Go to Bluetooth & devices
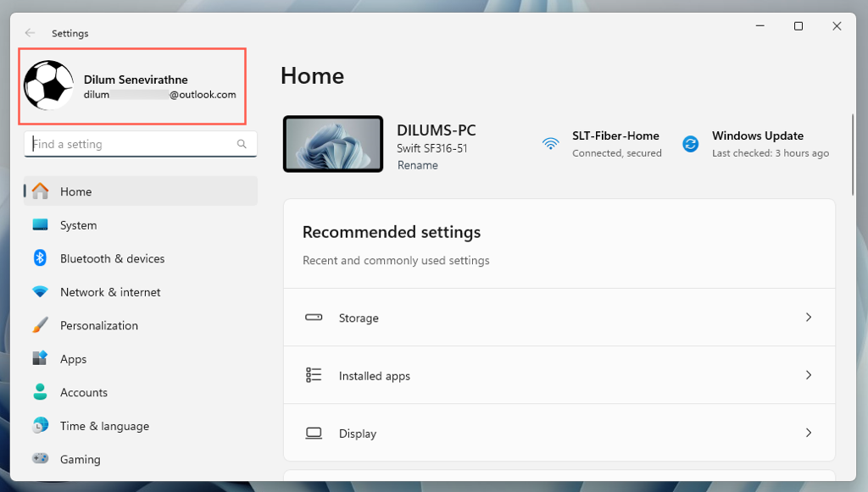This screenshot has height=492, width=868. [141, 258]
